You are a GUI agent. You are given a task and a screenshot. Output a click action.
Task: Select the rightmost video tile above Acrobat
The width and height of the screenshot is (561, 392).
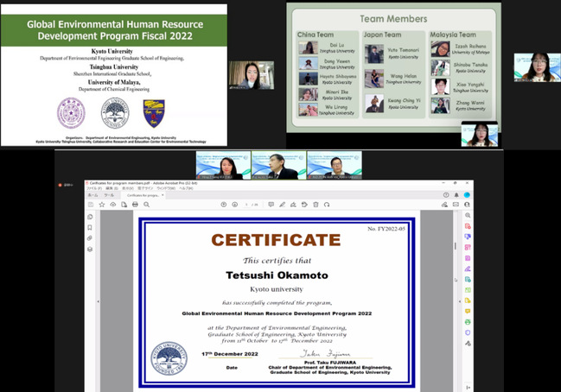pos(335,165)
